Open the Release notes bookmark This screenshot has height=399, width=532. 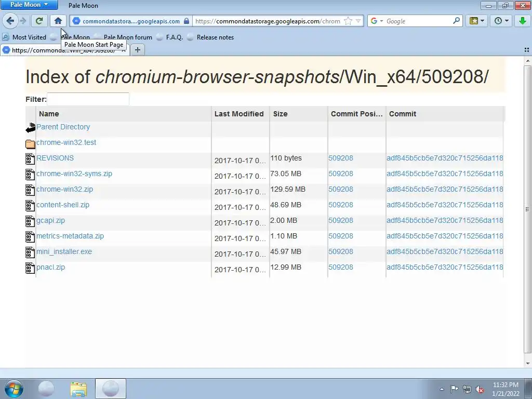click(x=211, y=37)
